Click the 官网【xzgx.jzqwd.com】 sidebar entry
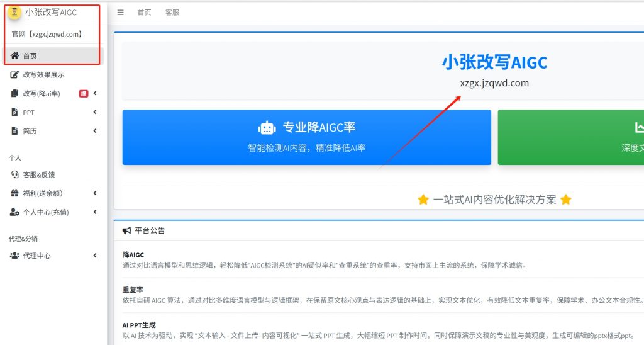644x345 pixels. tap(47, 34)
